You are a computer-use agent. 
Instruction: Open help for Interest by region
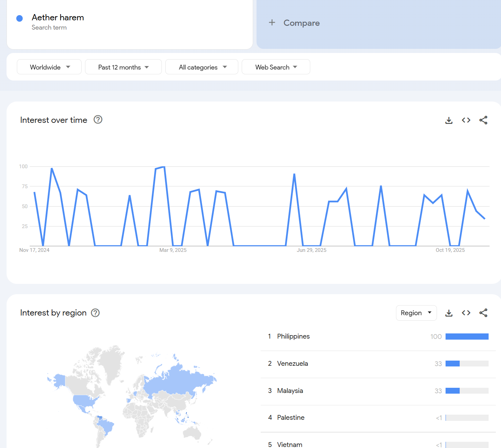(x=95, y=313)
